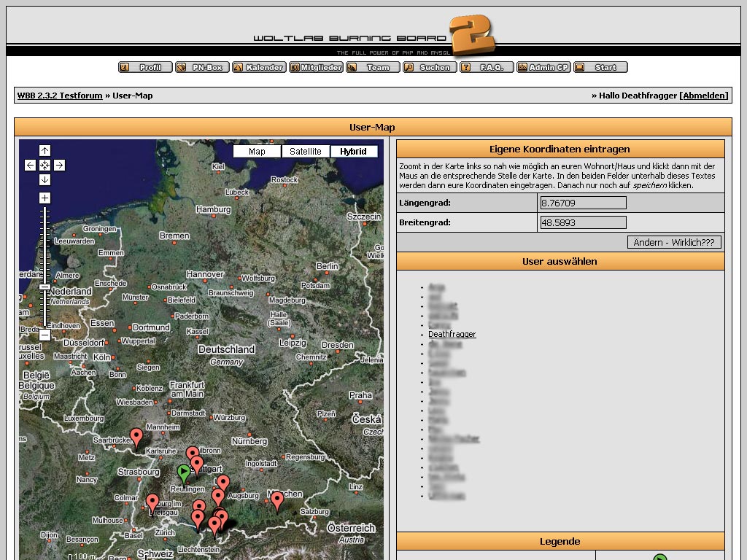Click the WBB 2.3.2 Testforum breadcrumb link
Viewport: 747px width, 560px height.
pos(60,96)
